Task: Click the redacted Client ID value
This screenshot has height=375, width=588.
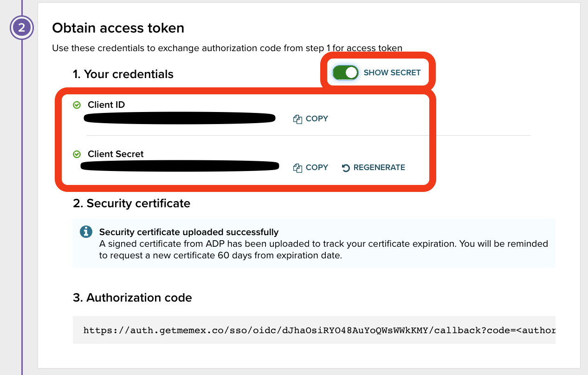Action: pyautogui.click(x=179, y=118)
